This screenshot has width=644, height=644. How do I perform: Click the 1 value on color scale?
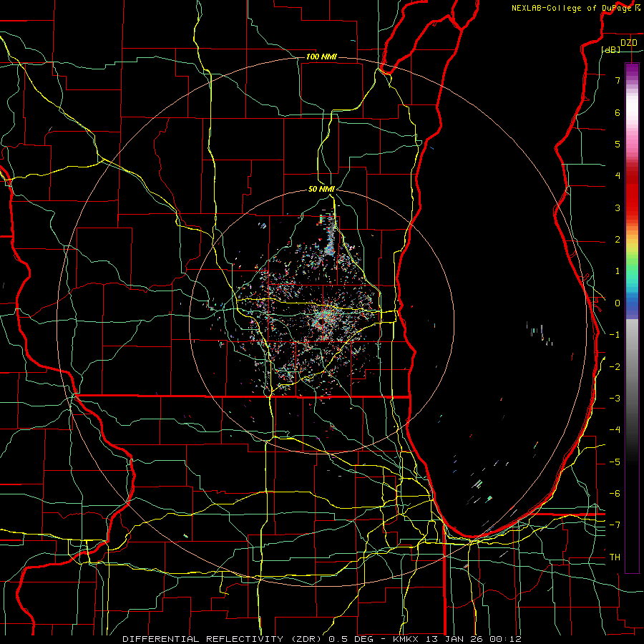coord(618,271)
